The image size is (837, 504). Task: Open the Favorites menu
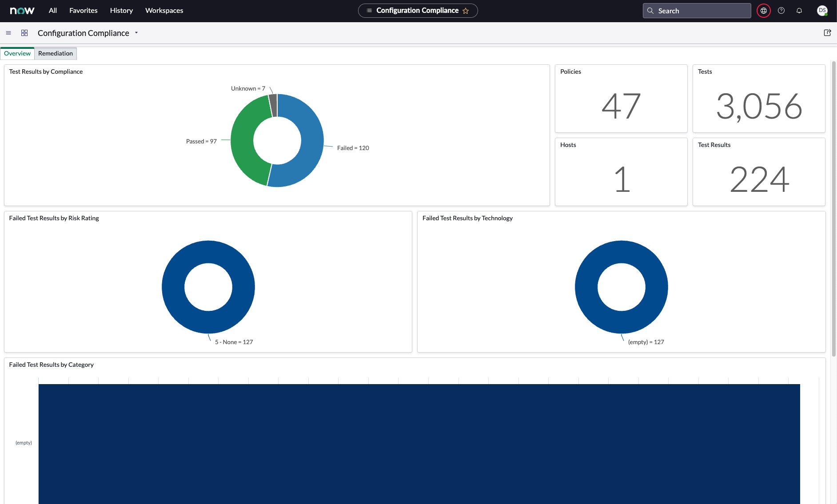[83, 11]
